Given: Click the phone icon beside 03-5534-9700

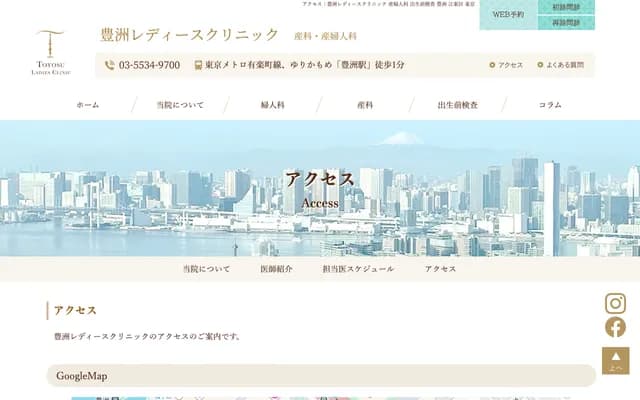Looking at the screenshot, I should pos(109,65).
